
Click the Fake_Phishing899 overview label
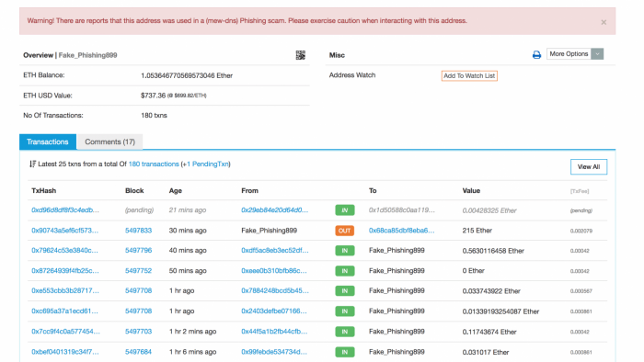(87, 55)
